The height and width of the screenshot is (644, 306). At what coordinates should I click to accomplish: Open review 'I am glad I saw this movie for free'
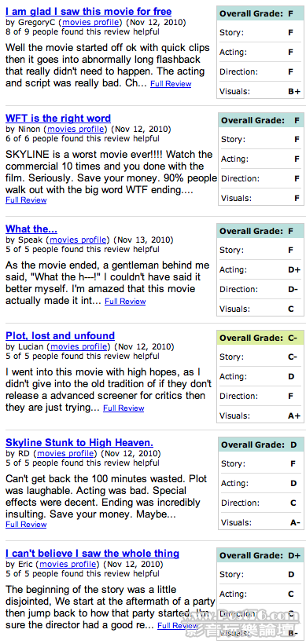point(88,12)
